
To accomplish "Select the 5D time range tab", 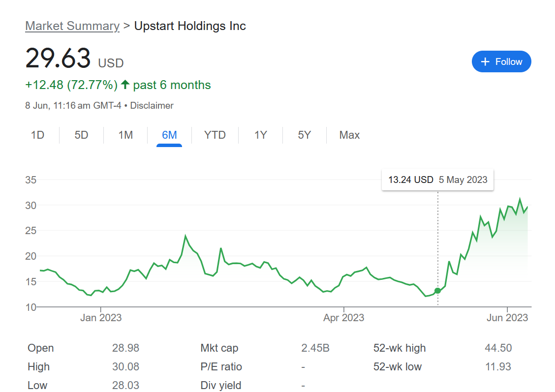I will 81,135.
